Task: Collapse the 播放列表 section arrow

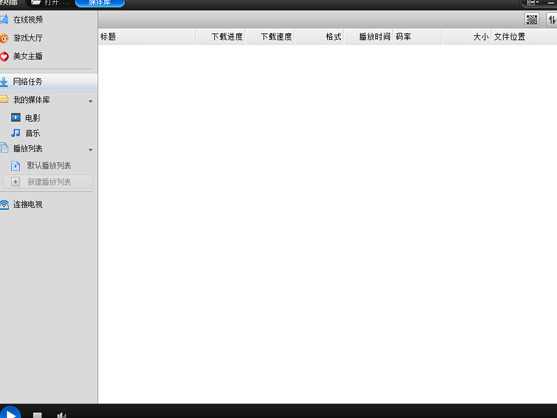Action: (91, 150)
